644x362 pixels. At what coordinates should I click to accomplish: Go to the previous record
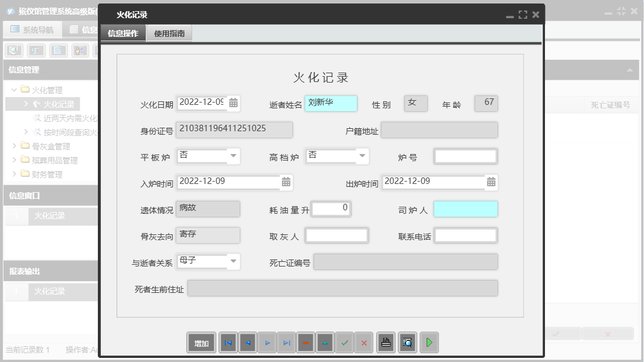pos(247,343)
